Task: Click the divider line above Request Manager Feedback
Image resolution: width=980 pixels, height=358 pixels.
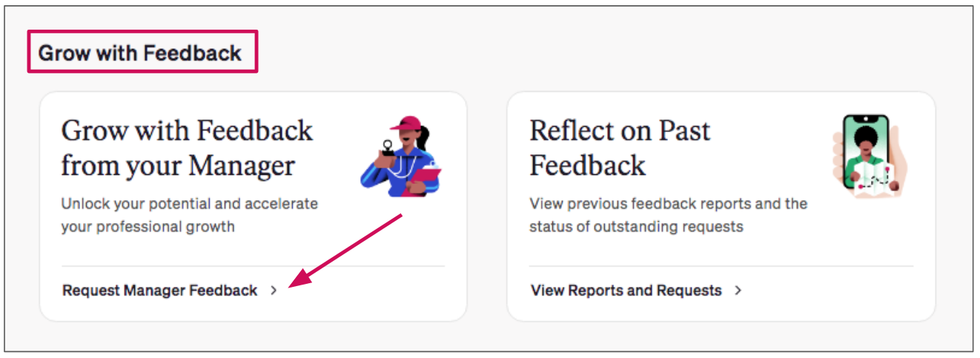Action: [x=253, y=266]
